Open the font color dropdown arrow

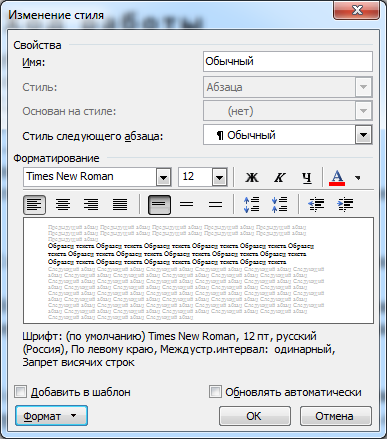click(358, 178)
